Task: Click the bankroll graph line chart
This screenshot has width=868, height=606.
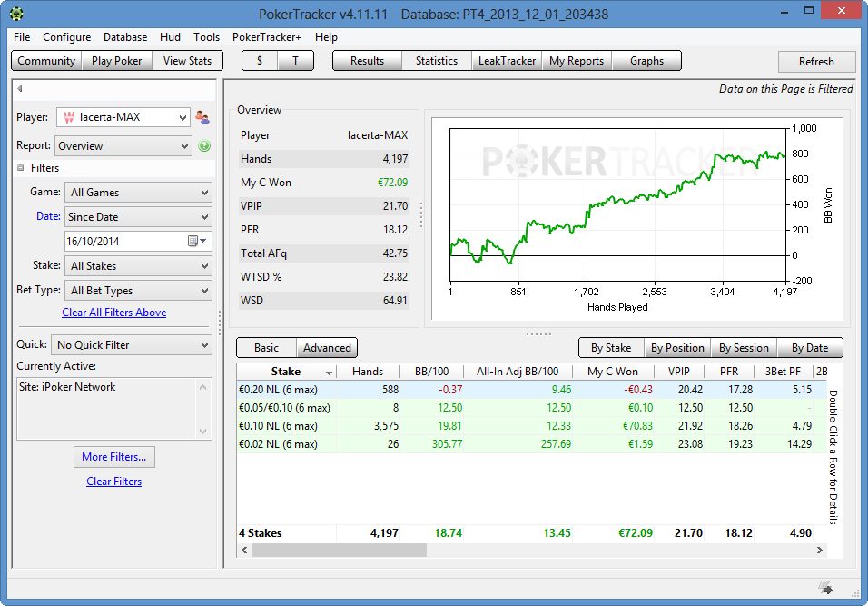Action: click(617, 205)
